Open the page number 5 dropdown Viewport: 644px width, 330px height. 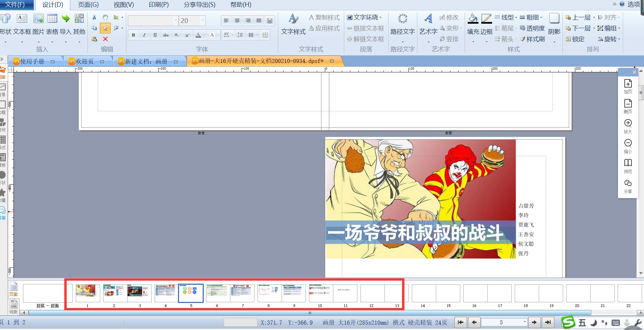coord(525,322)
